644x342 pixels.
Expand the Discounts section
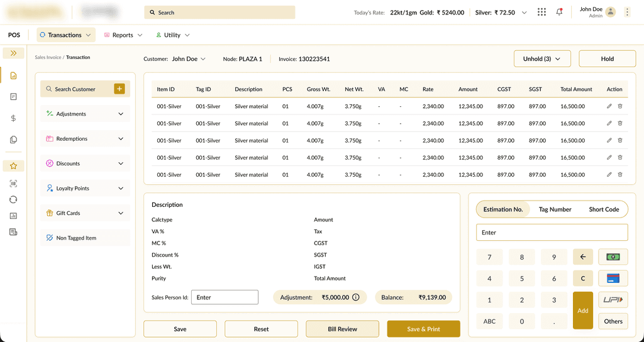[x=85, y=163]
